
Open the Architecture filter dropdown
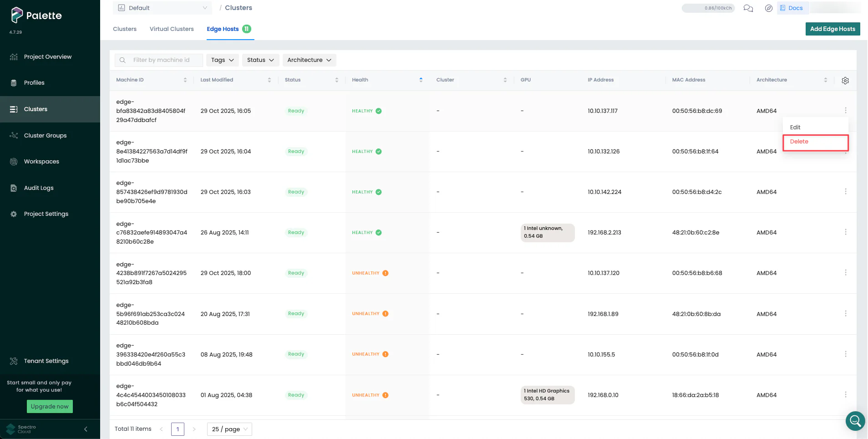(309, 60)
